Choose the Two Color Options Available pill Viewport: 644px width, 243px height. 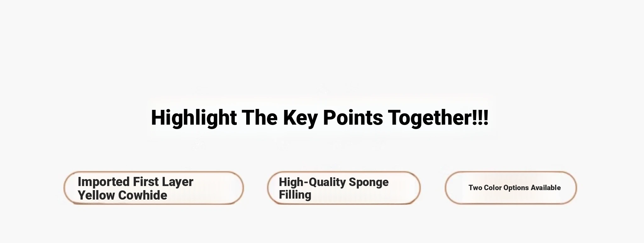click(x=511, y=188)
